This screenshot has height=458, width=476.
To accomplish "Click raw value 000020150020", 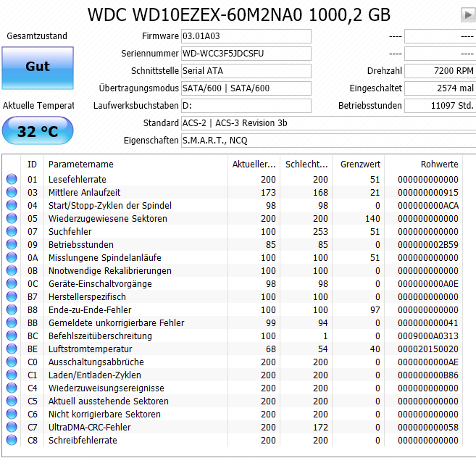I will point(428,349).
